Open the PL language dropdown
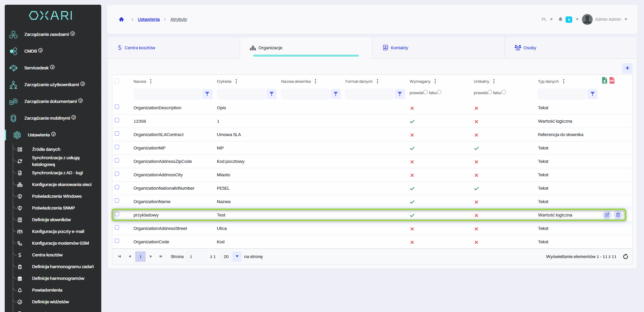This screenshot has height=312, width=644. click(547, 19)
